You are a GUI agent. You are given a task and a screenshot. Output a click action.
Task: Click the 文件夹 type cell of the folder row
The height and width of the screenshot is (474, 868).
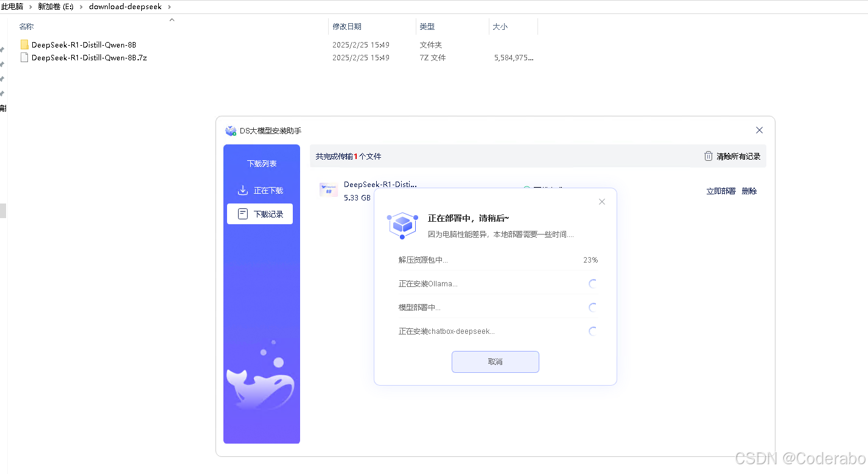[x=431, y=45]
